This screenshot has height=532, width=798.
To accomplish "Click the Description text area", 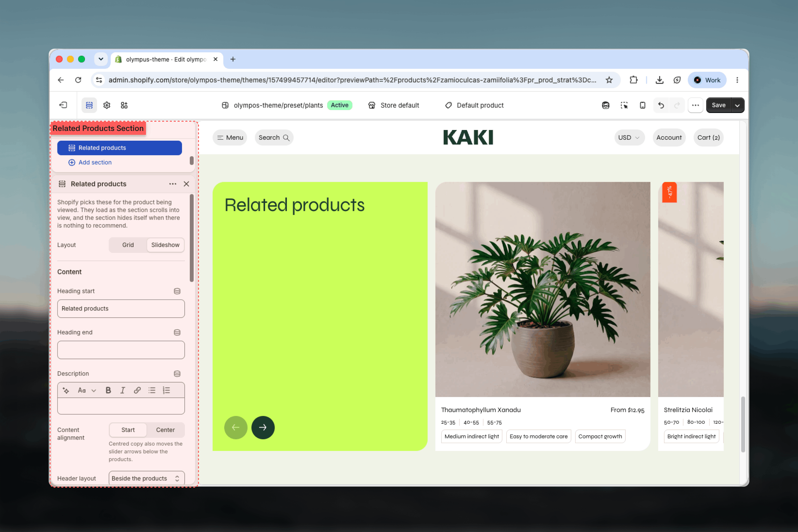I will click(x=121, y=406).
